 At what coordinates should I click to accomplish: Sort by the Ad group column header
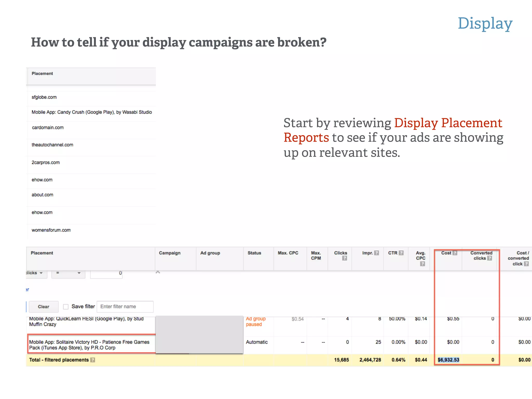click(x=210, y=253)
